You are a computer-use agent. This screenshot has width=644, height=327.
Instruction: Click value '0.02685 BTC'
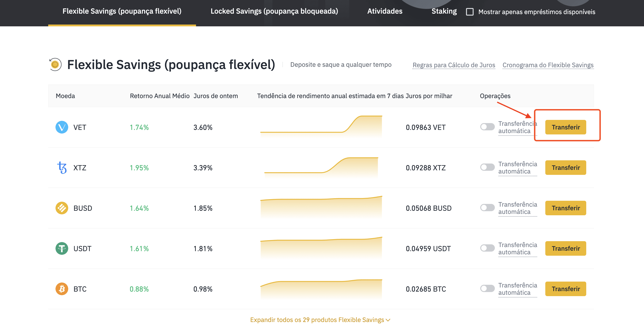pos(426,289)
